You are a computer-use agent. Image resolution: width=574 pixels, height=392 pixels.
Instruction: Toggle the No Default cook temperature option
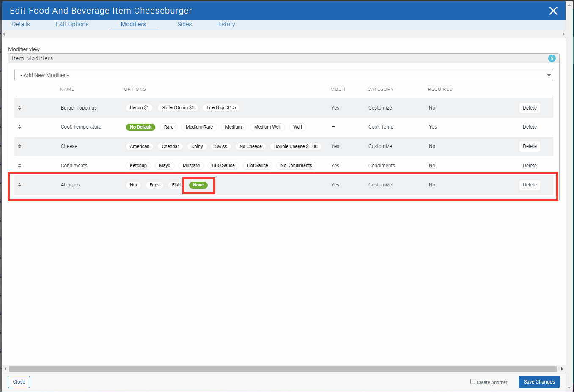click(140, 127)
